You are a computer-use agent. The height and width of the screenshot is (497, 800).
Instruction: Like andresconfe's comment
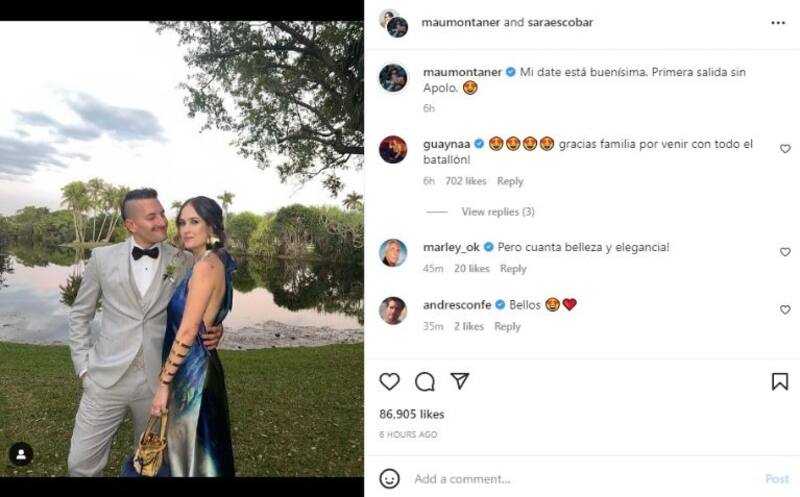tap(785, 310)
